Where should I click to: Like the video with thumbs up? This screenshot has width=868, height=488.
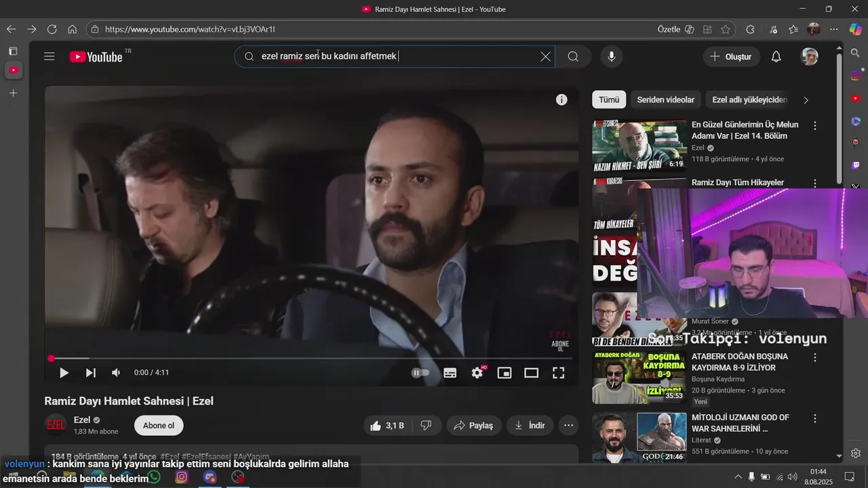387,426
